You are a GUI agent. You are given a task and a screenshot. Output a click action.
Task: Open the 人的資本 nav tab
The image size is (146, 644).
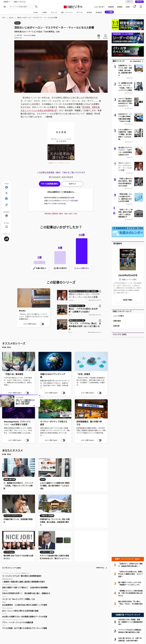44,12
